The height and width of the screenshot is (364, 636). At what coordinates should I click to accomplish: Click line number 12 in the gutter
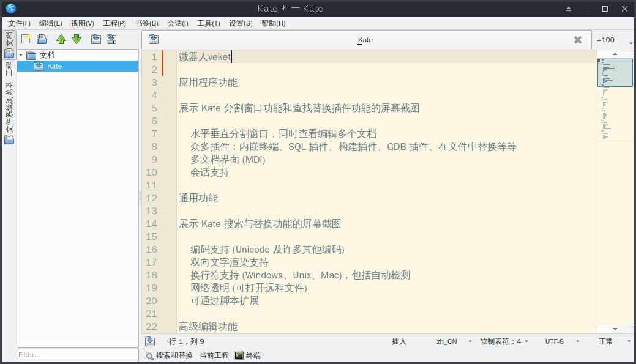pos(151,198)
